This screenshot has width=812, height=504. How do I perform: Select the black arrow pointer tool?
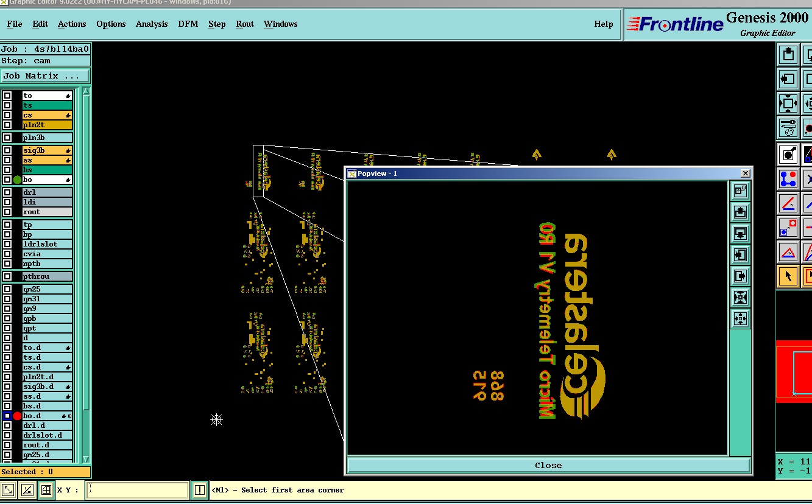(x=788, y=276)
